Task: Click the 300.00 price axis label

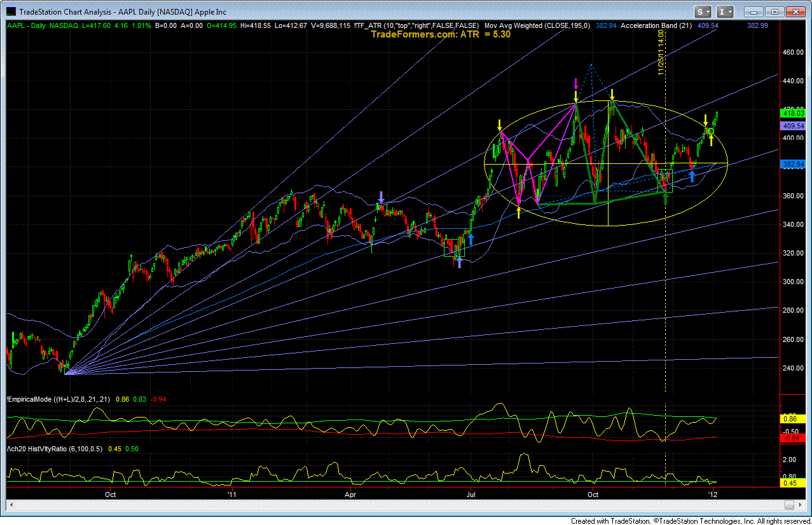Action: tap(792, 282)
